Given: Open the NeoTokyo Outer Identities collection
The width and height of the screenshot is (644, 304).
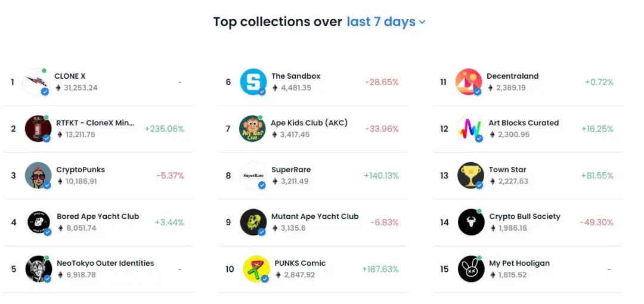Looking at the screenshot, I should pyautogui.click(x=105, y=263).
